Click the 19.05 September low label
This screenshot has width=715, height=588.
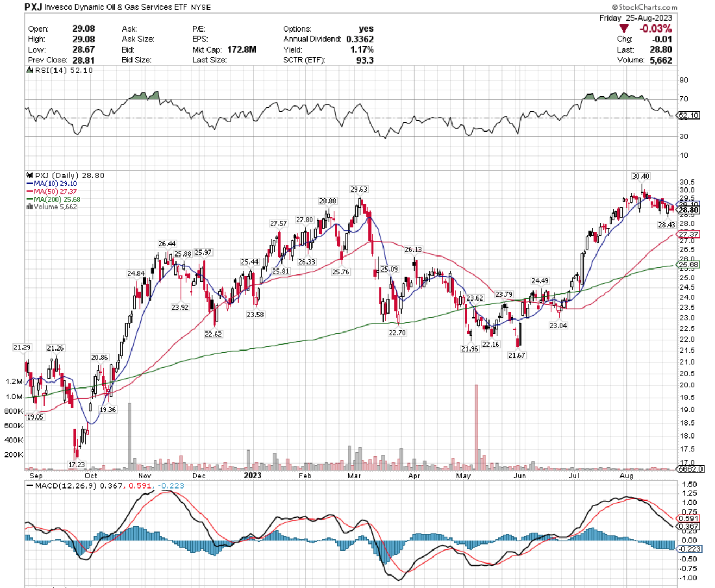(x=35, y=417)
